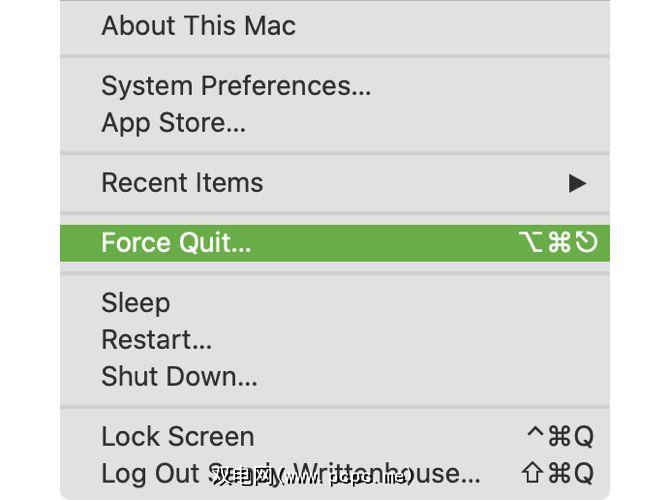Put the Mac to Sleep
The image size is (670, 500).
pyautogui.click(x=135, y=302)
